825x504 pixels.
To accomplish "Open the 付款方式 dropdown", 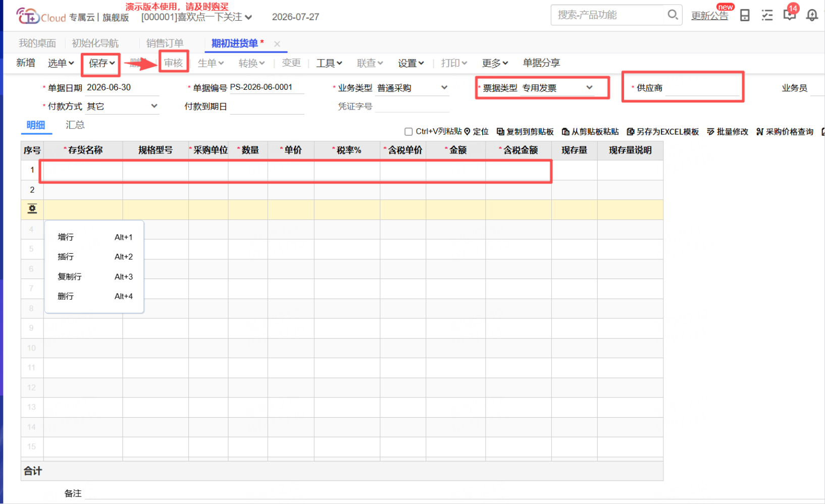I will pos(154,106).
